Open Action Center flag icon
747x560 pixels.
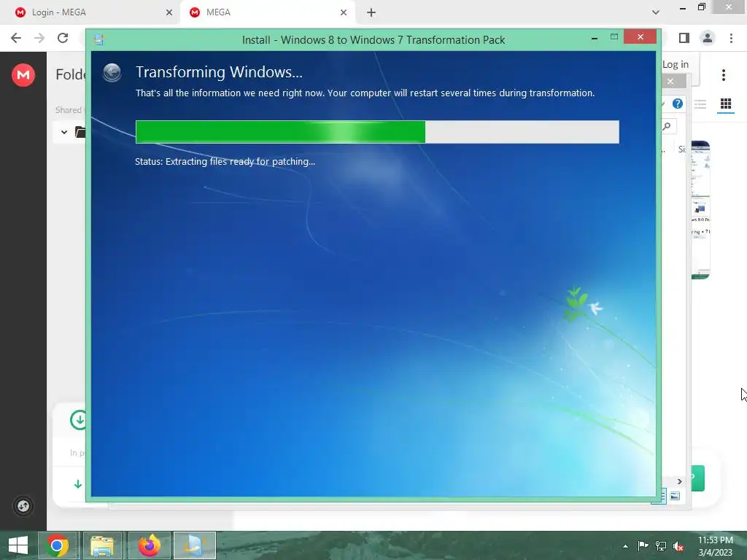pos(643,546)
